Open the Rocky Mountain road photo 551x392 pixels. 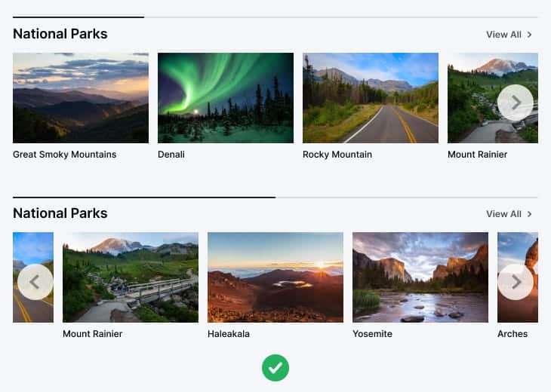pos(371,98)
